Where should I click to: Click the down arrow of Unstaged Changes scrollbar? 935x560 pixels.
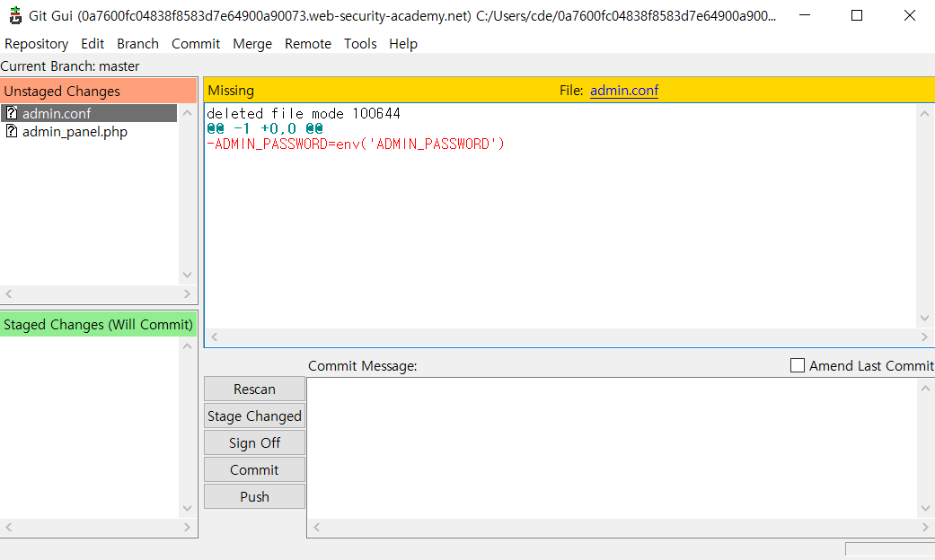[187, 276]
